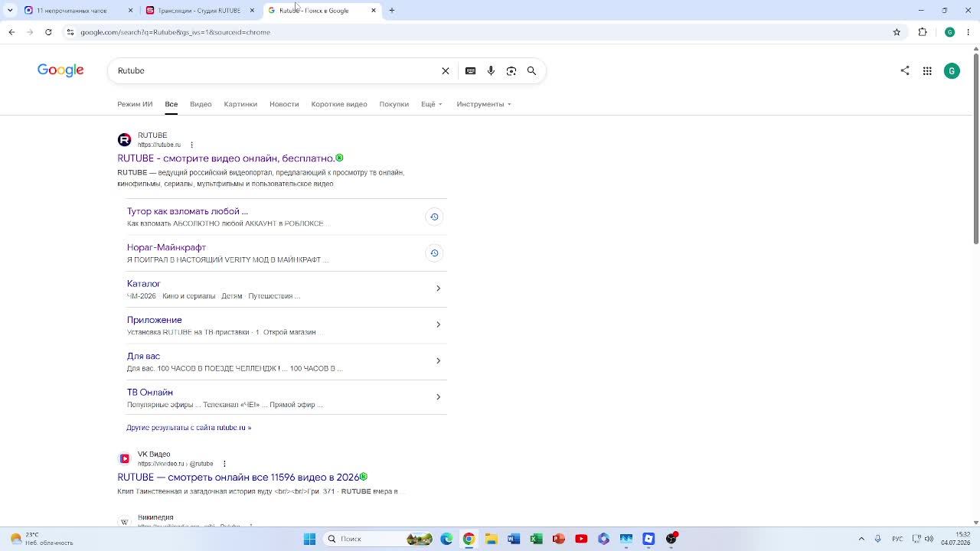Expand the Каталог sitelink arrow
Image resolution: width=980 pixels, height=551 pixels.
438,289
